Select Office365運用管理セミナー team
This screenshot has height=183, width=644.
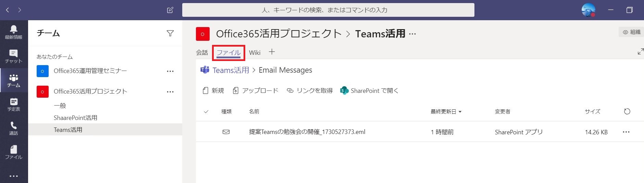105,71
